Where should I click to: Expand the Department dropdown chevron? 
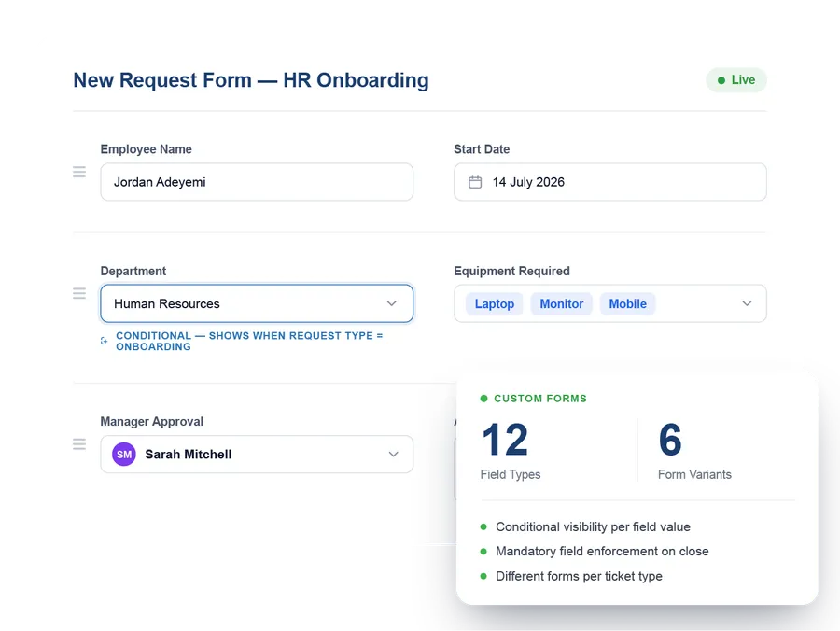392,303
